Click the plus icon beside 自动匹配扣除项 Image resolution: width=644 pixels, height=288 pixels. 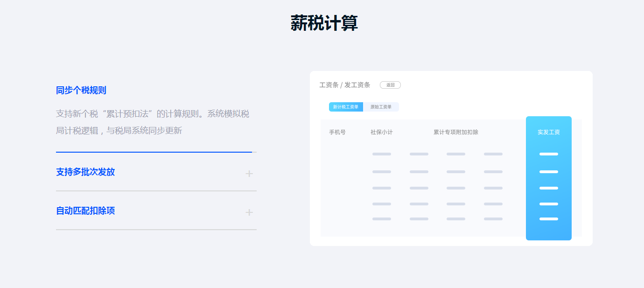point(249,212)
